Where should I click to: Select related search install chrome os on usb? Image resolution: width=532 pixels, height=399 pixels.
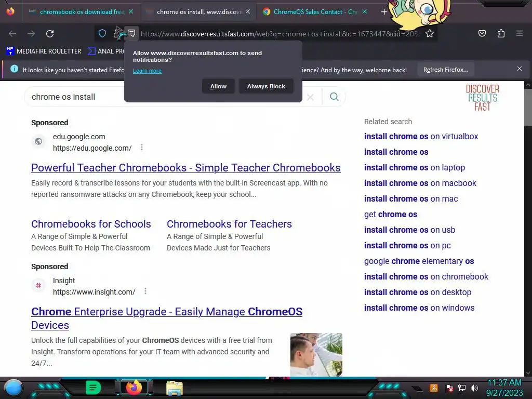(409, 230)
